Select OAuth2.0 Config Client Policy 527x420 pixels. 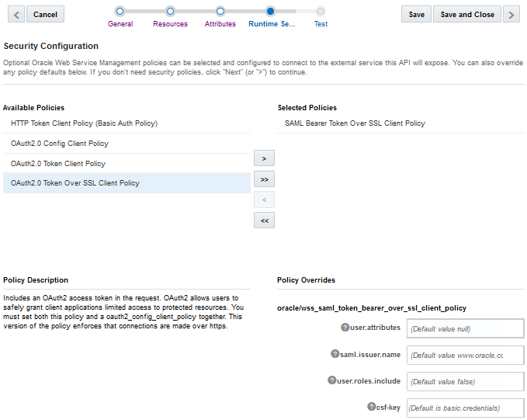click(60, 144)
